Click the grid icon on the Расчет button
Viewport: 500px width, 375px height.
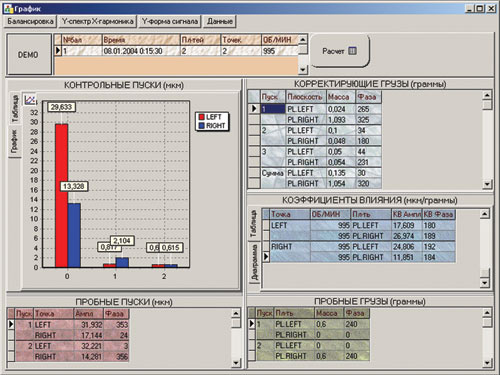352,51
